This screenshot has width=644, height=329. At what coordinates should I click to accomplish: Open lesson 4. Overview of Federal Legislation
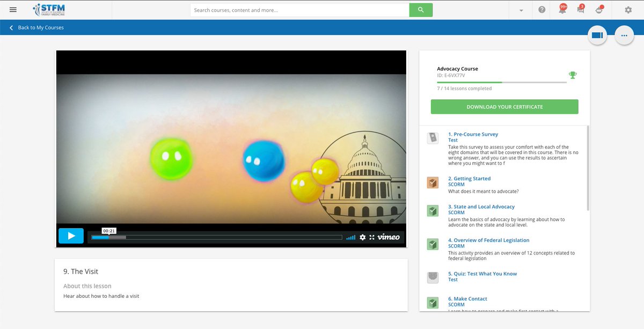pos(488,240)
